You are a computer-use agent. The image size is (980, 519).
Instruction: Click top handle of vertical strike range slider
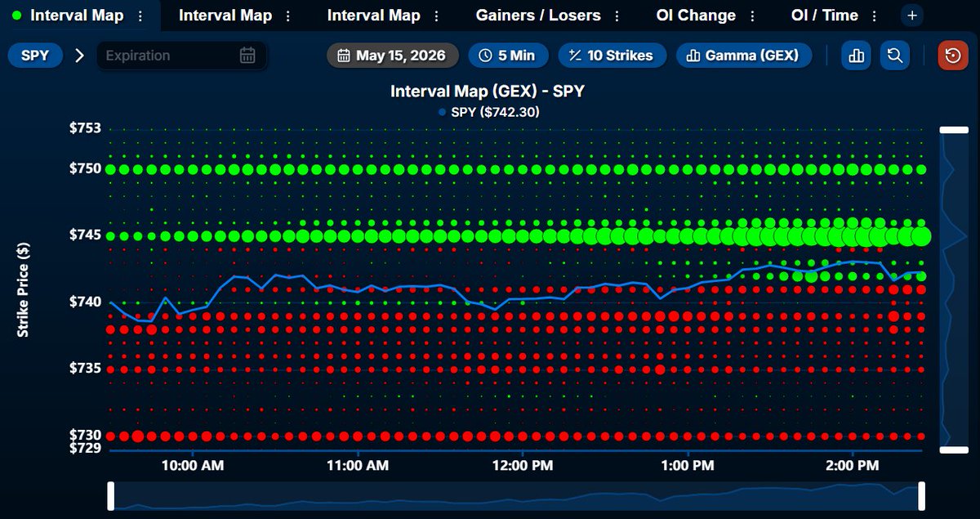pos(953,129)
